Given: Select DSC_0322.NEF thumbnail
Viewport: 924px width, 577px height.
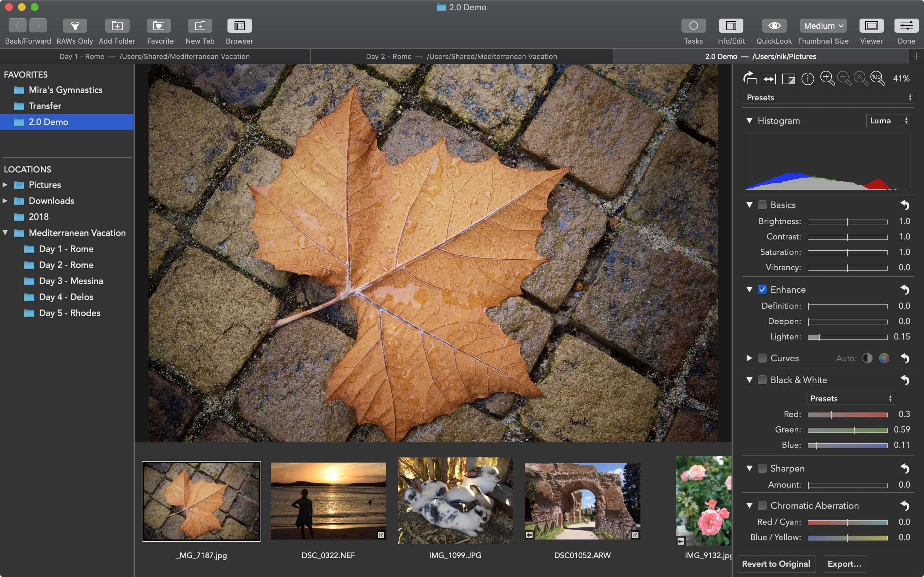Looking at the screenshot, I should (x=328, y=500).
